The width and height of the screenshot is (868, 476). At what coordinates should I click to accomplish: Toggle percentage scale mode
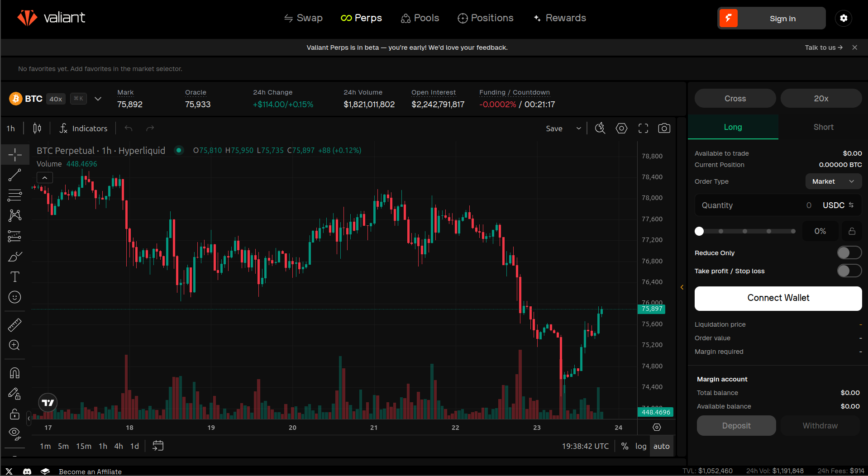tap(625, 446)
